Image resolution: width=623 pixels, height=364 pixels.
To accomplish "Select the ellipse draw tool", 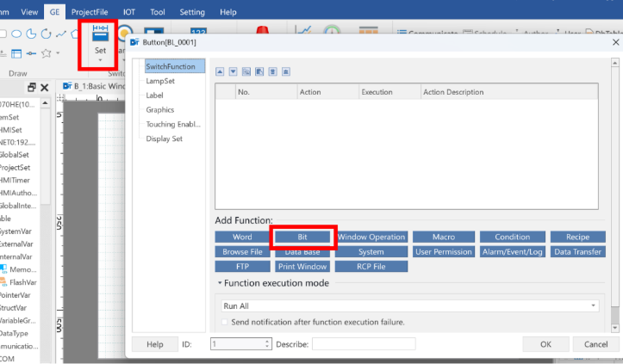I will (x=16, y=34).
